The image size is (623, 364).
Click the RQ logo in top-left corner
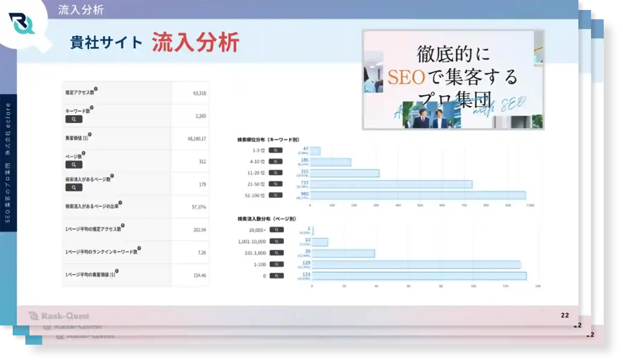pyautogui.click(x=21, y=23)
